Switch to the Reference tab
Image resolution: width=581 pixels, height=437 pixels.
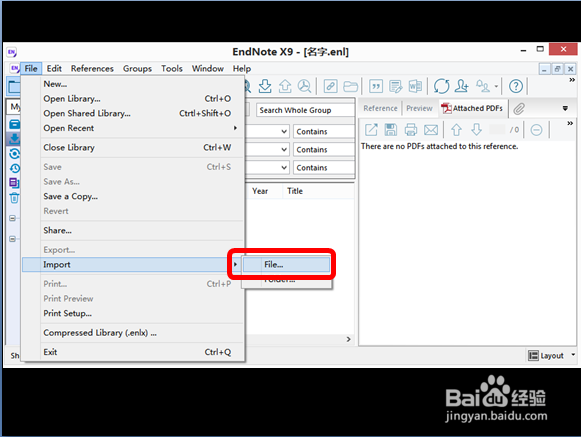[380, 108]
